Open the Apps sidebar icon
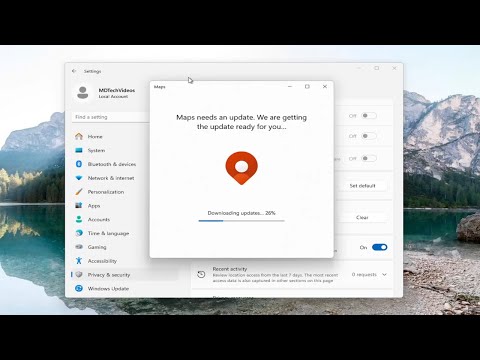Viewport: 480px width, 360px height. 79,205
